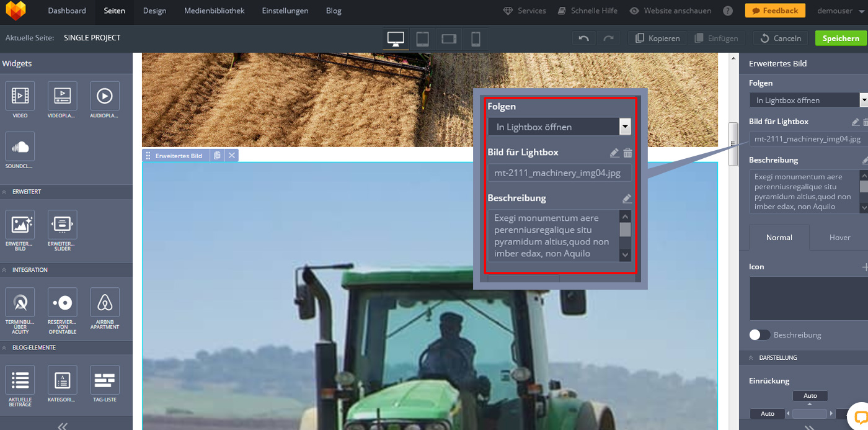This screenshot has height=430, width=868.
Task: Open the Design menu
Action: point(154,11)
